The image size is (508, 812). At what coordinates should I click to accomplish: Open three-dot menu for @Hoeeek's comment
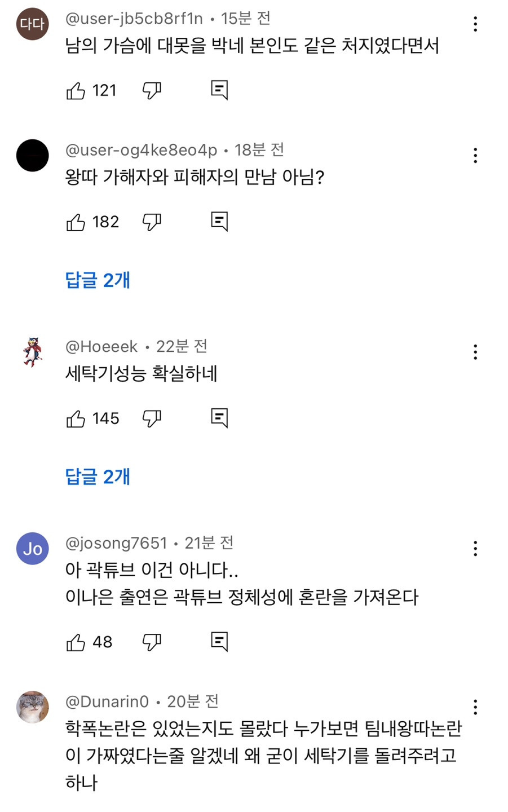(476, 352)
